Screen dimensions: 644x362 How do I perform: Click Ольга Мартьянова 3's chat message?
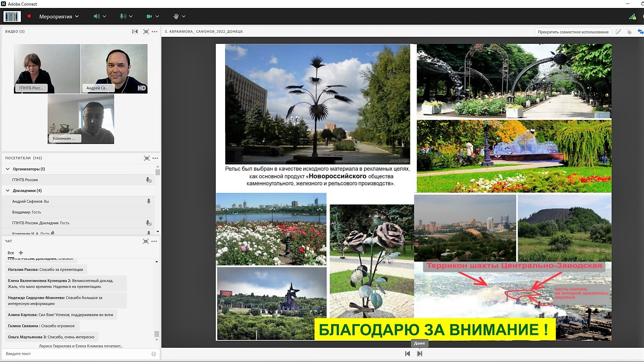pos(51,337)
